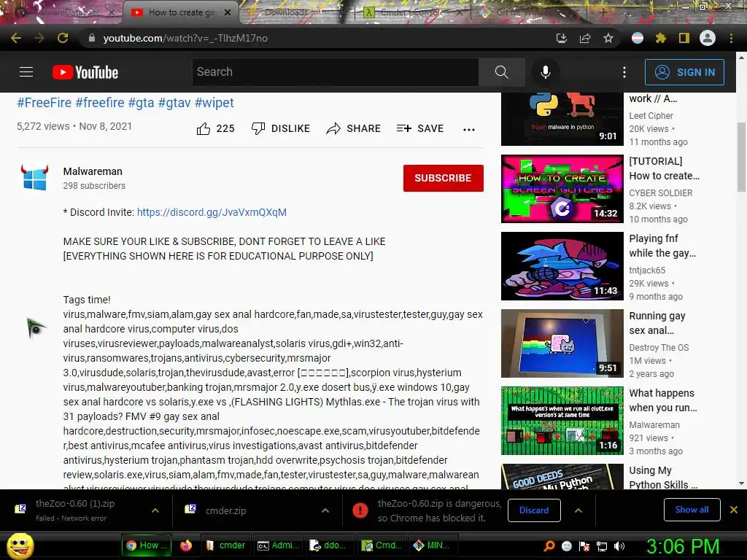Open the cmder folder taskbar item
747x560 pixels.
click(225, 545)
